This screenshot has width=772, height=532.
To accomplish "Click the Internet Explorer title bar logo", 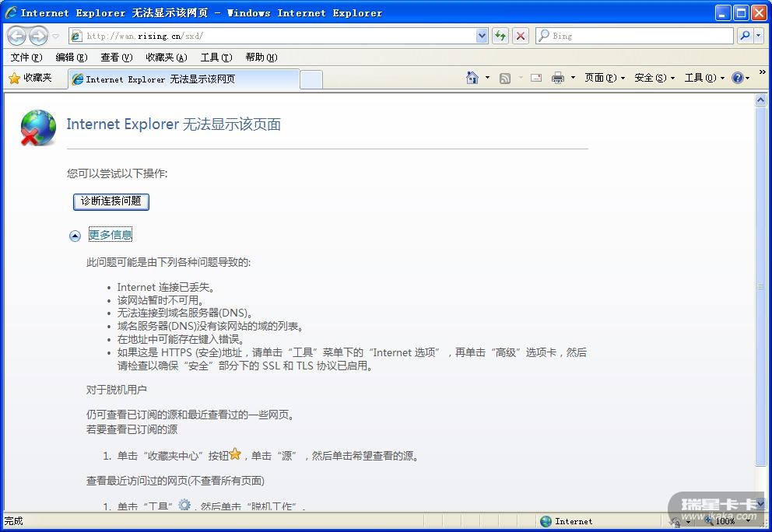I will [11, 12].
